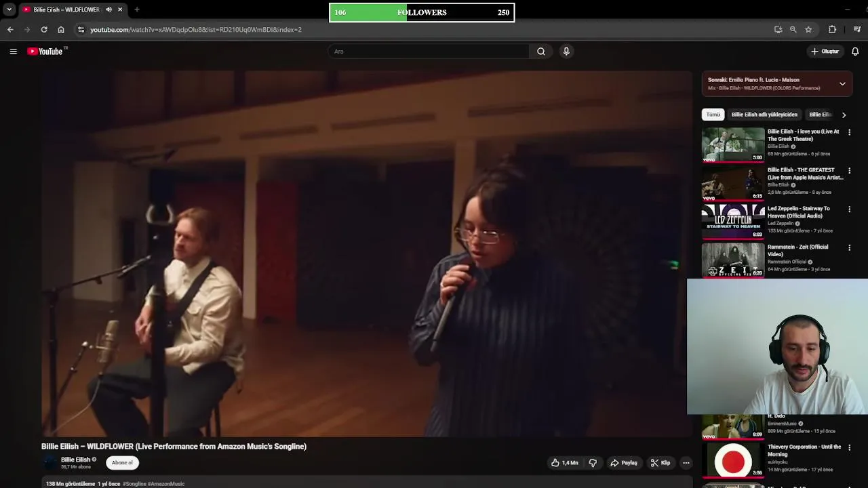Open thumbnail of i love you Greek Theatre
This screenshot has width=868, height=488.
pos(733,145)
